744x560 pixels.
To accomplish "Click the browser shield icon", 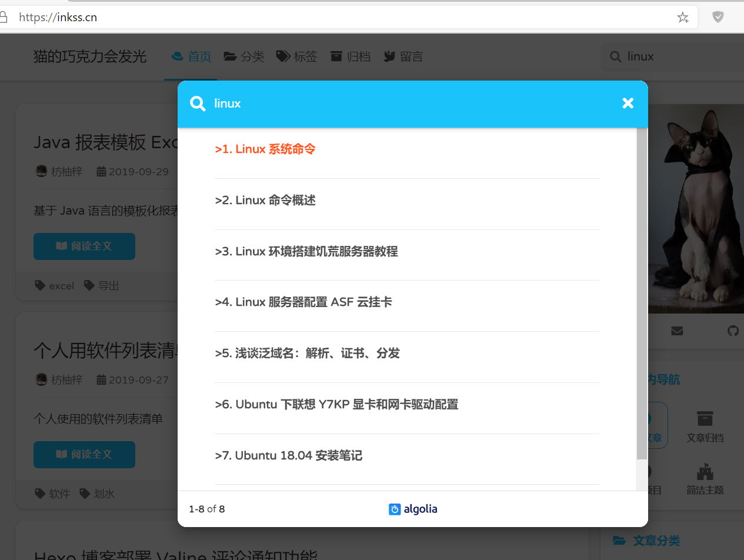I will pyautogui.click(x=718, y=17).
